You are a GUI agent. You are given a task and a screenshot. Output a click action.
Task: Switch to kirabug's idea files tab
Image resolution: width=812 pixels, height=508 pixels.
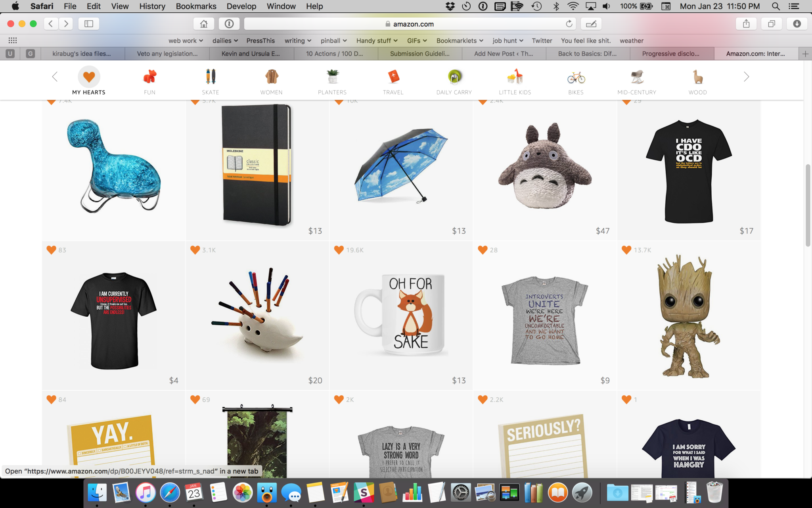coord(82,54)
